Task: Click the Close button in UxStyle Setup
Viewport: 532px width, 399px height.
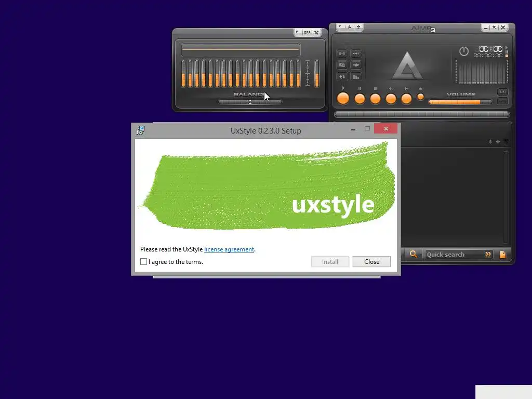Action: tap(371, 262)
